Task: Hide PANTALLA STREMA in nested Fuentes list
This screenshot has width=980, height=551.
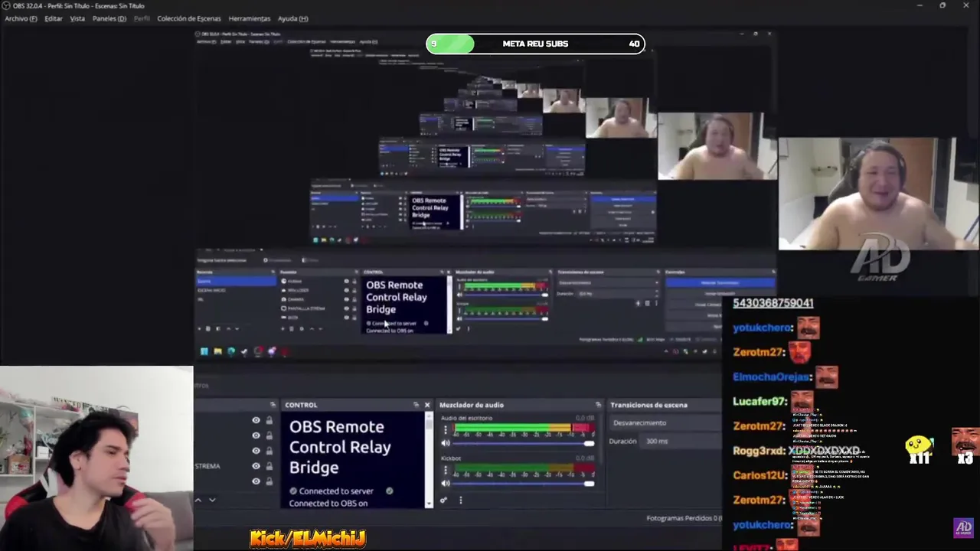Action: (x=346, y=308)
